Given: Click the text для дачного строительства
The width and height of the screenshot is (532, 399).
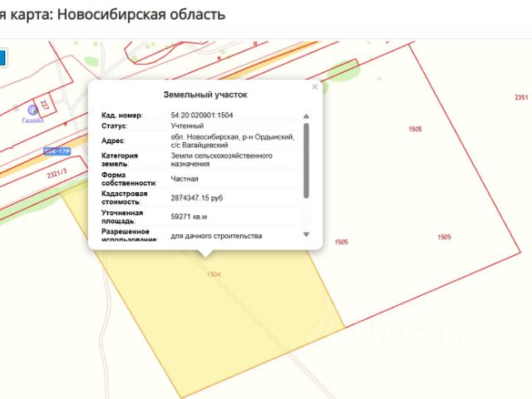Looking at the screenshot, I should click(x=216, y=236).
